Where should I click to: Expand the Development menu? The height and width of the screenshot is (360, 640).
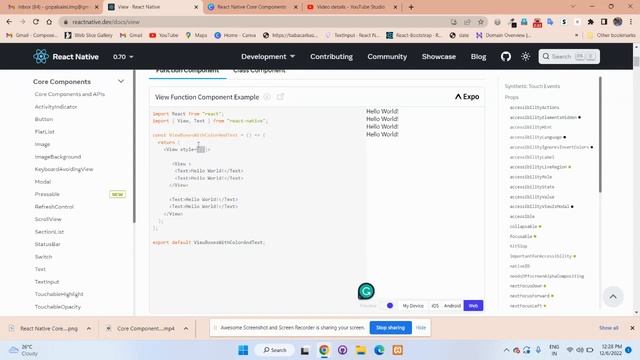(x=268, y=57)
